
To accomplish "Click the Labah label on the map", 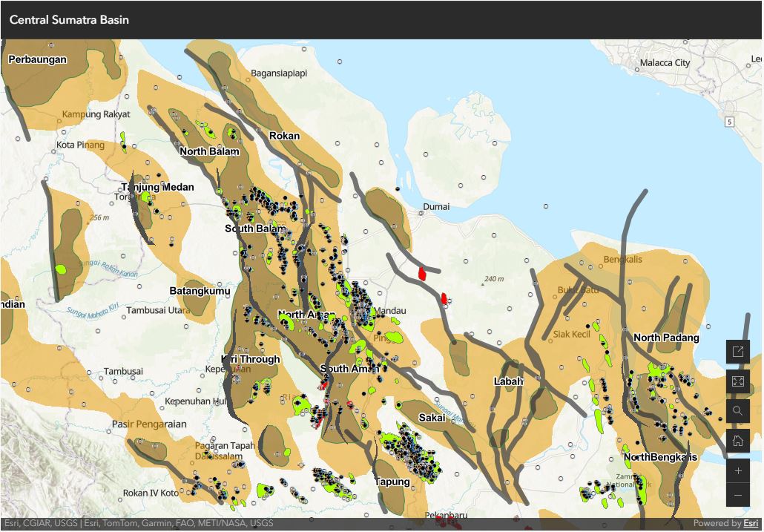I will pyautogui.click(x=508, y=381).
